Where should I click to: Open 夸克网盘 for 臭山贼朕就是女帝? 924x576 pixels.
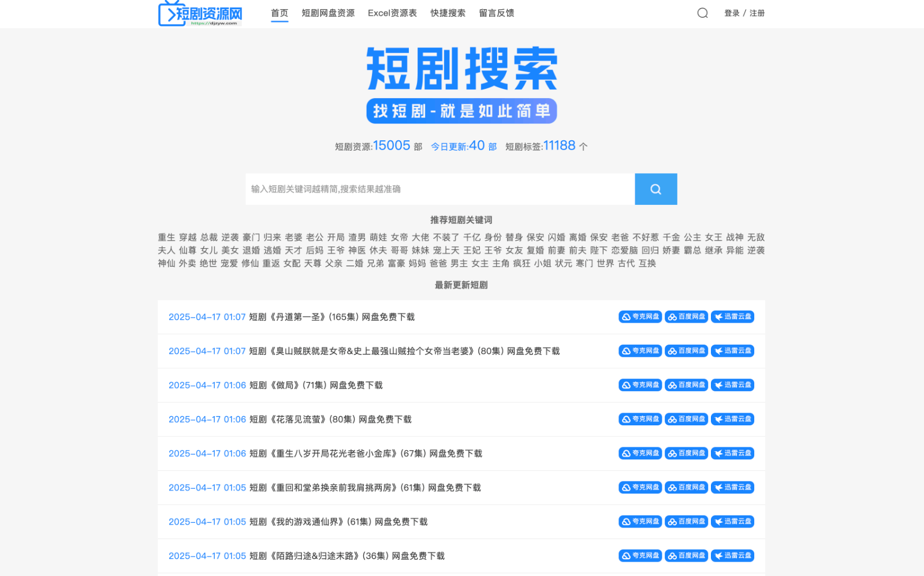click(640, 350)
